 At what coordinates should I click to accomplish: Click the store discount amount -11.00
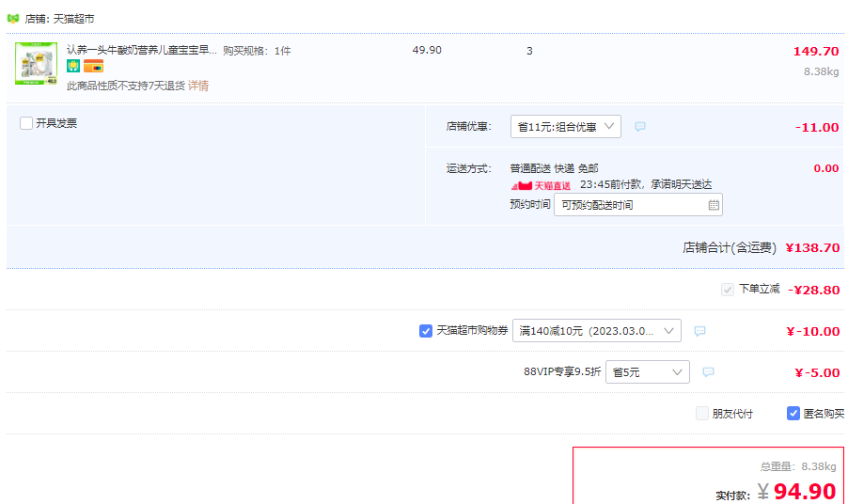(x=817, y=128)
